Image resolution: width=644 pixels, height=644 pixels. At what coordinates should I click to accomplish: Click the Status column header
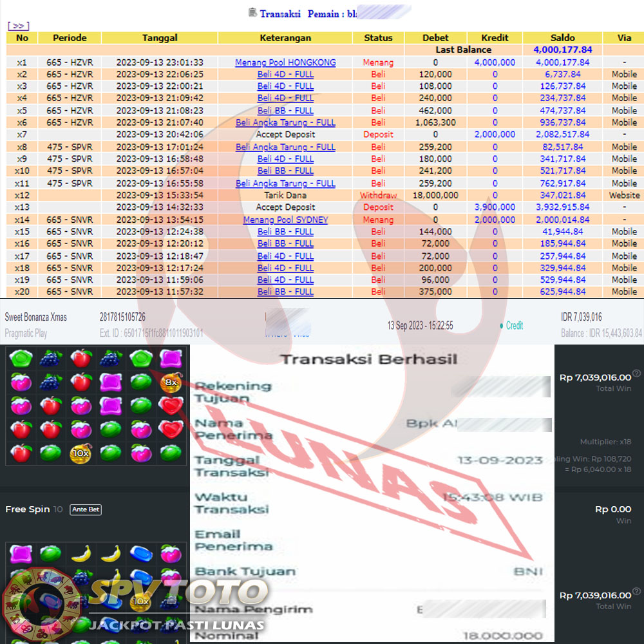tap(378, 38)
